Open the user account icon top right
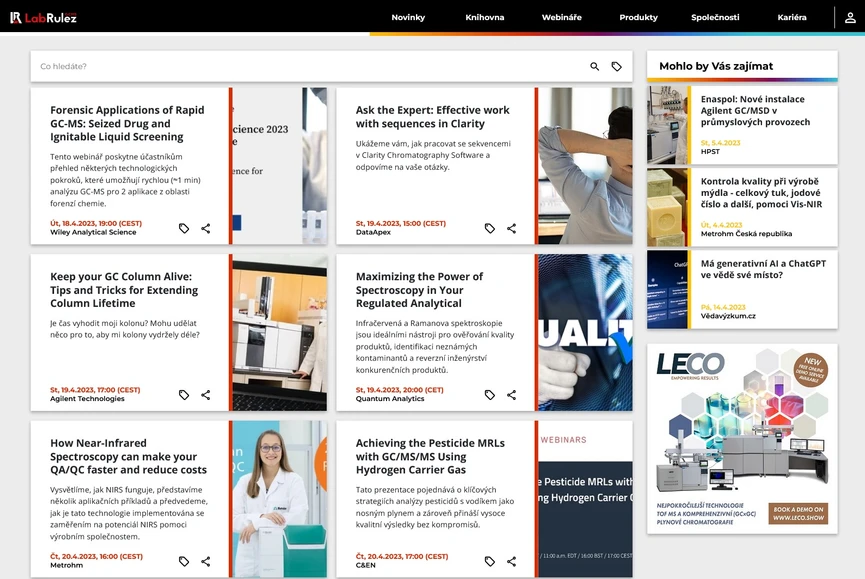 pyautogui.click(x=848, y=16)
